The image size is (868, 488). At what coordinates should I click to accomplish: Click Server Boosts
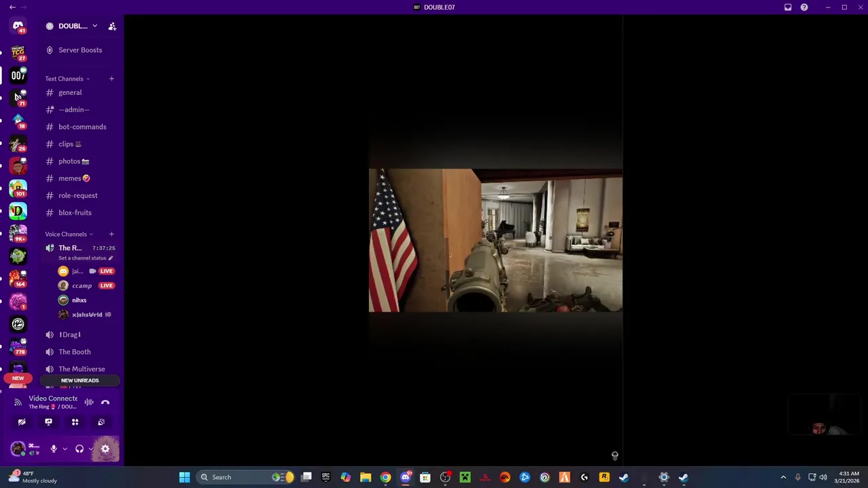(80, 50)
